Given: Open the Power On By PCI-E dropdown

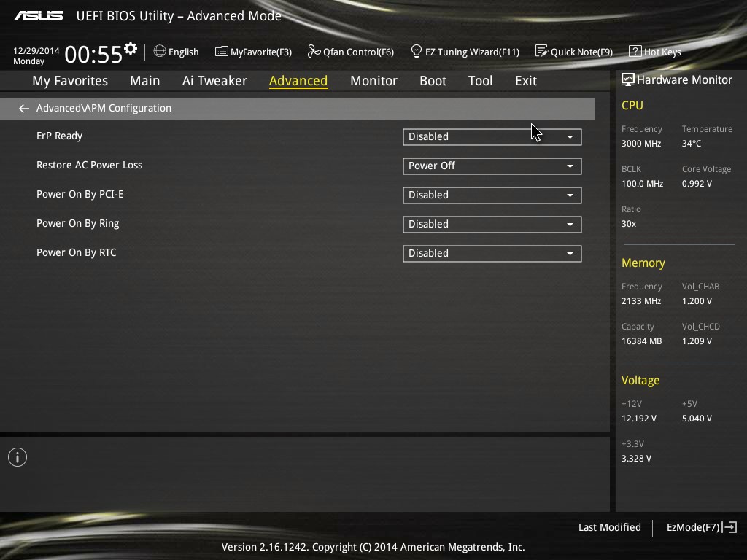Looking at the screenshot, I should [x=492, y=195].
